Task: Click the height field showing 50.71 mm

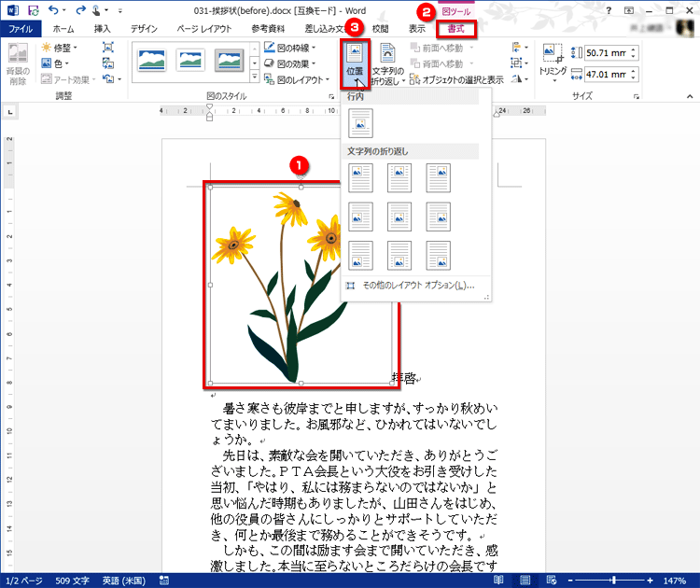Action: tap(607, 53)
